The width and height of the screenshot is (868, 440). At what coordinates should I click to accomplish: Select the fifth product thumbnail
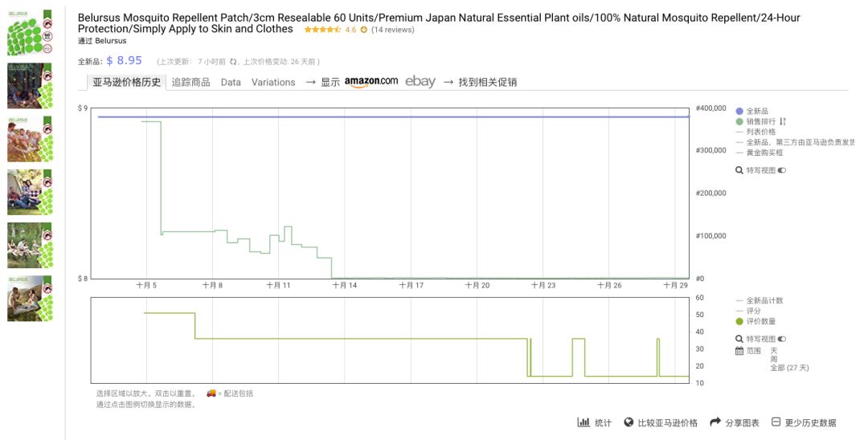point(30,246)
